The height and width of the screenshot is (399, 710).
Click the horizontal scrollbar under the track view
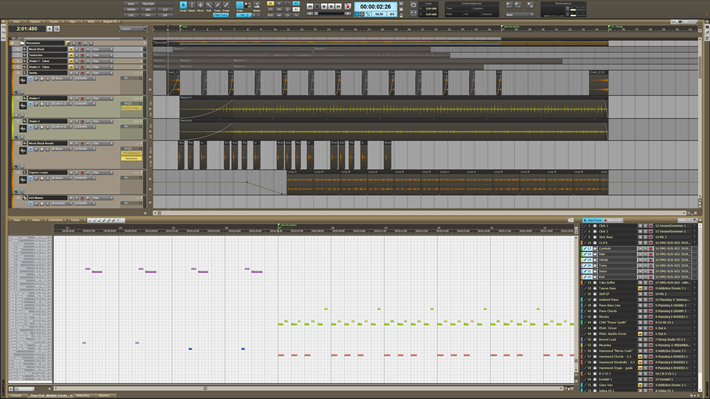(x=422, y=213)
